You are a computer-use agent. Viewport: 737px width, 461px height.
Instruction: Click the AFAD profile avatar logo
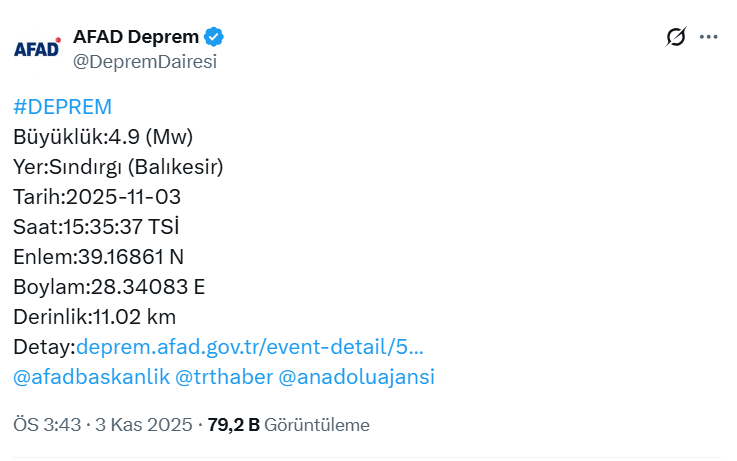pos(37,47)
